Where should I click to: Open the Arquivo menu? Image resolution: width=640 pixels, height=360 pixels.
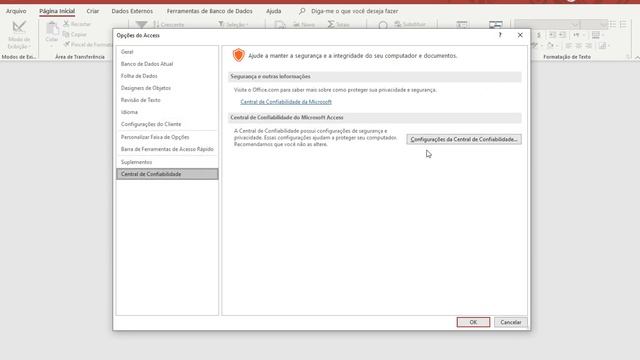coord(16,11)
